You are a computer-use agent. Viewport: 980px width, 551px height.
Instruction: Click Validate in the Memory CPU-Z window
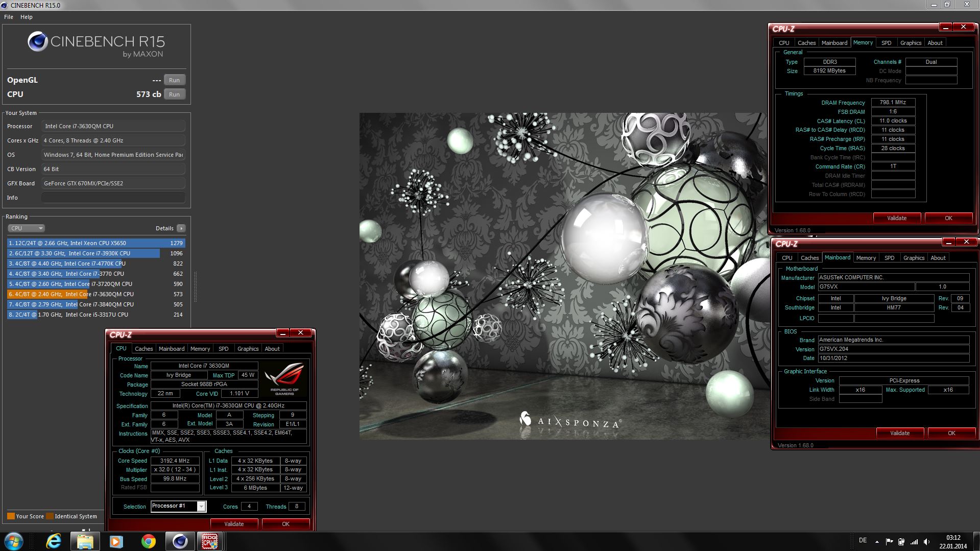[x=897, y=218]
